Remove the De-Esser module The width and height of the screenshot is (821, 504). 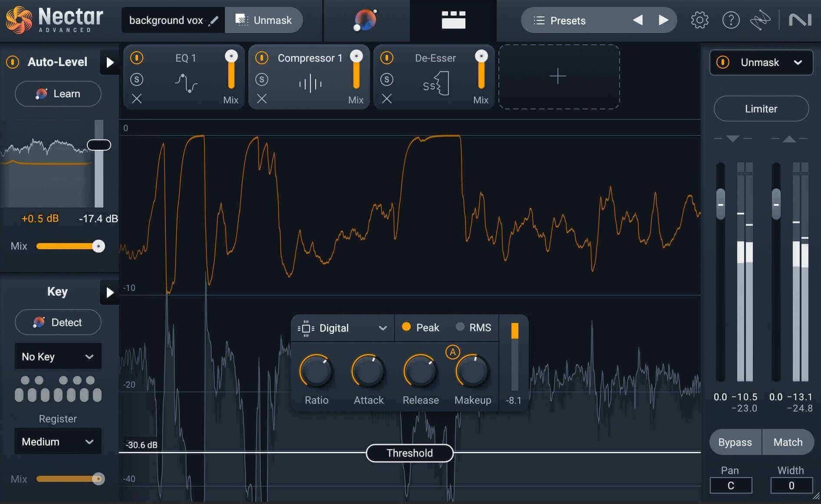(x=387, y=99)
